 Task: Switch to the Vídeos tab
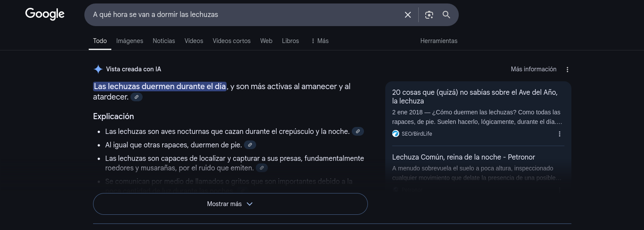coord(194,41)
